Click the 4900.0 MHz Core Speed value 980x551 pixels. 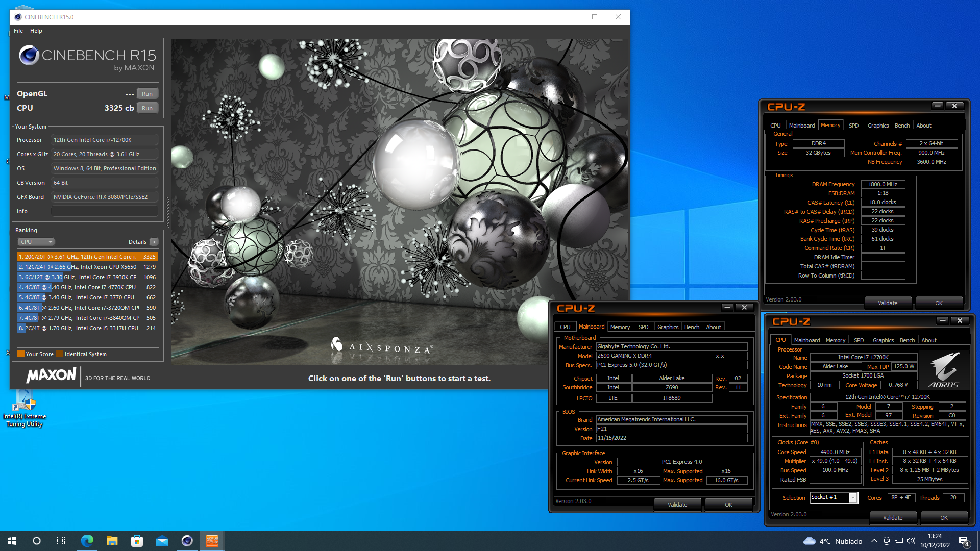pos(835,452)
